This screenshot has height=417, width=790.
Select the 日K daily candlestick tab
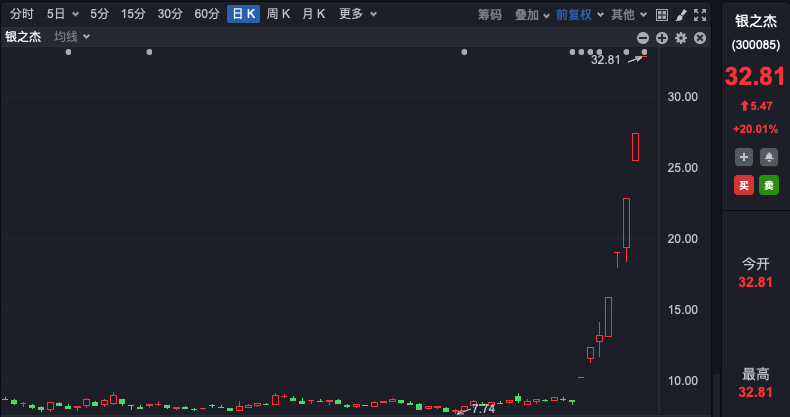point(243,14)
